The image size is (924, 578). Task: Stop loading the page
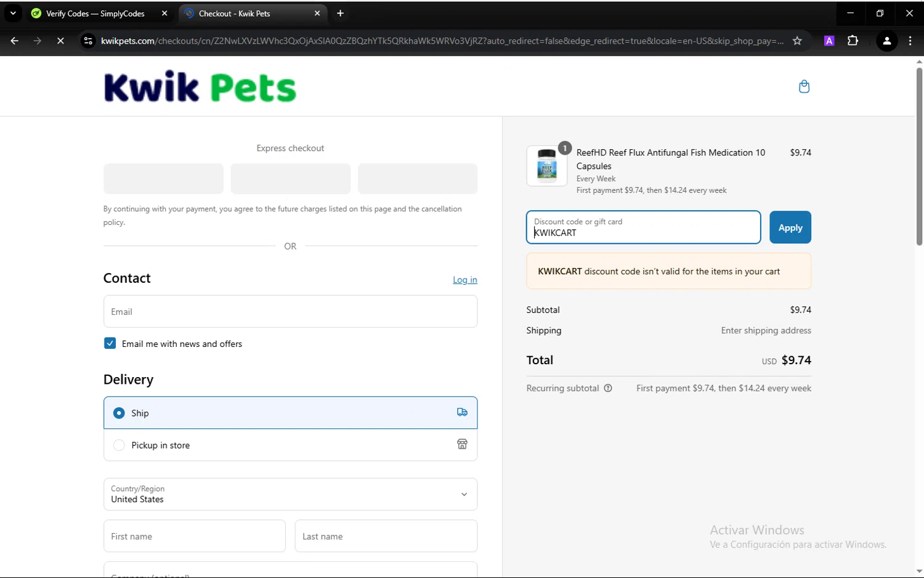pos(60,41)
